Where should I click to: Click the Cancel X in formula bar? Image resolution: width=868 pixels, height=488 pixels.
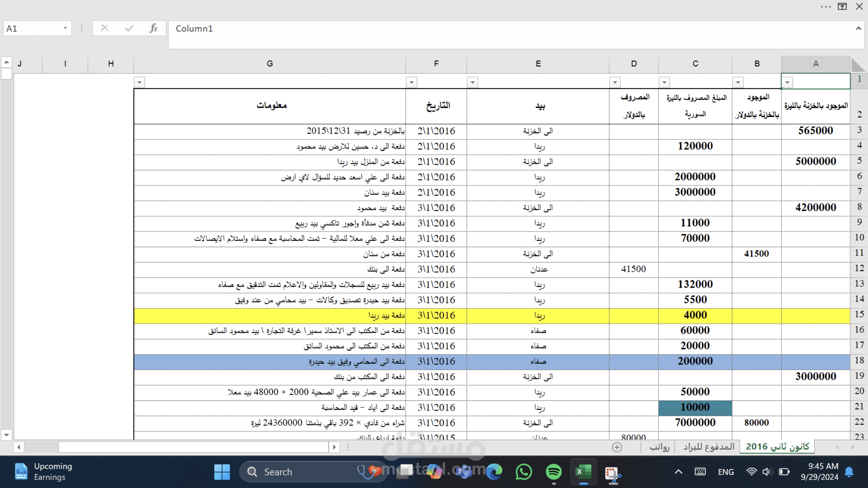pos(105,28)
